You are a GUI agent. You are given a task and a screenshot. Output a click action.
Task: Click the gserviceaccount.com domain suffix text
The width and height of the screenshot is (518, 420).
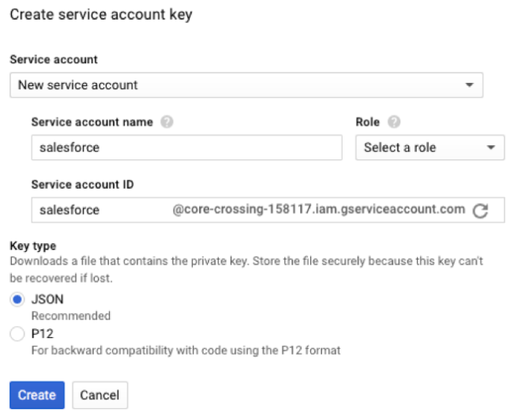[318, 209]
